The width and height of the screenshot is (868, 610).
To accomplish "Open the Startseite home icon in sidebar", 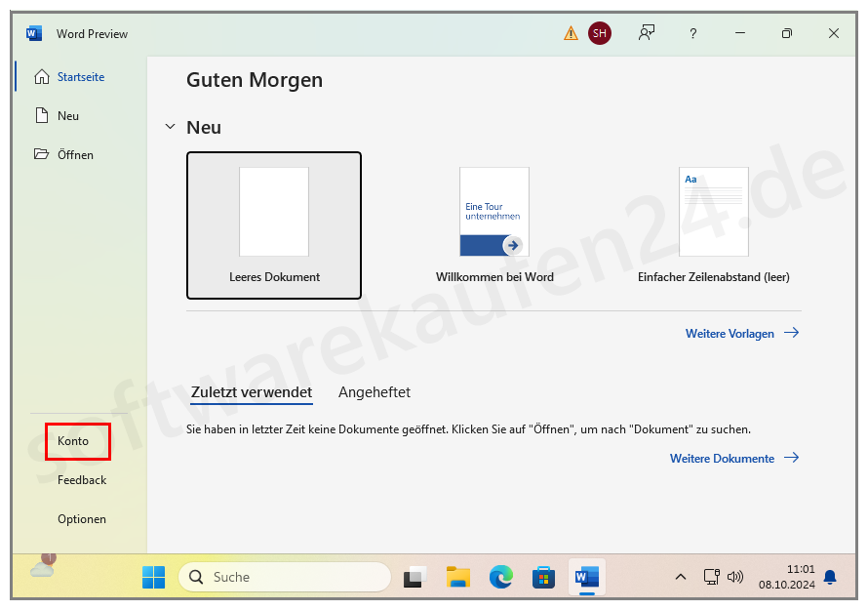I will (43, 76).
